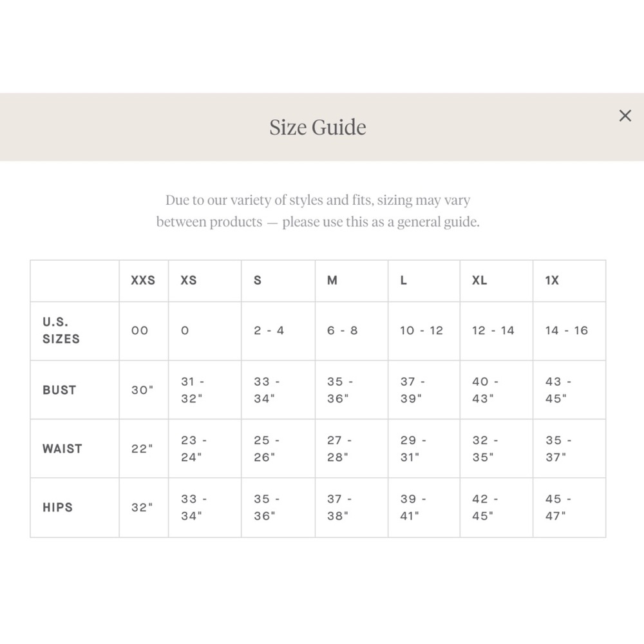
Task: Click the sizing disclaimer paragraph text
Action: [317, 211]
